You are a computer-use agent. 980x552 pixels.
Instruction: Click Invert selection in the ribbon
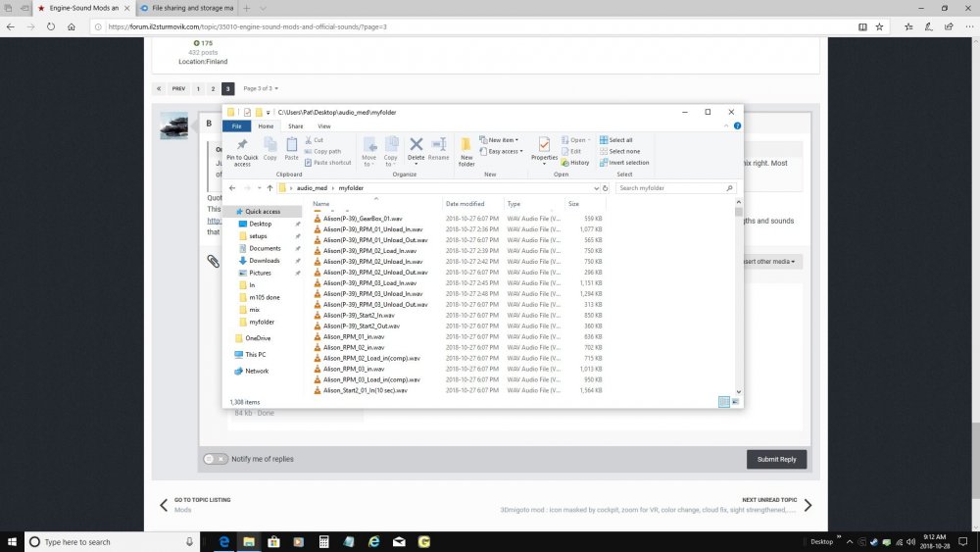click(627, 163)
